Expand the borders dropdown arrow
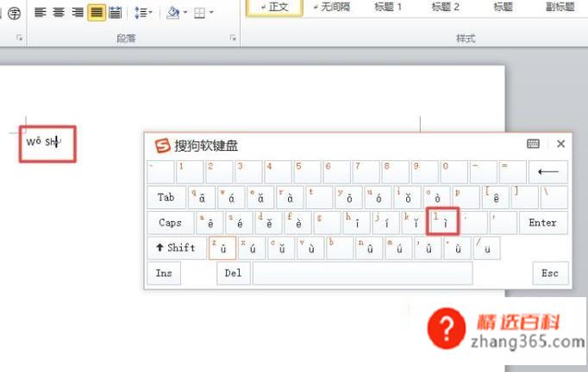Screen dimensions: 588x372 (x=211, y=13)
